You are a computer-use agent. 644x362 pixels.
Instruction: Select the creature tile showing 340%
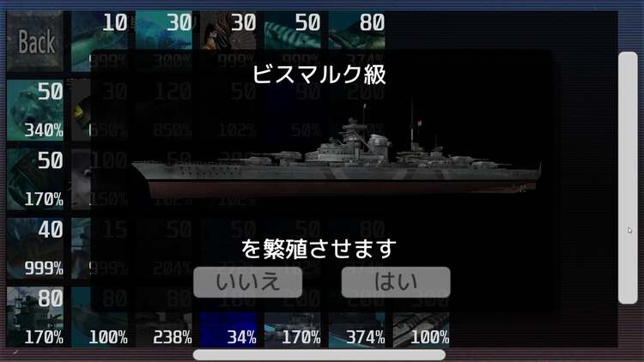(x=35, y=110)
